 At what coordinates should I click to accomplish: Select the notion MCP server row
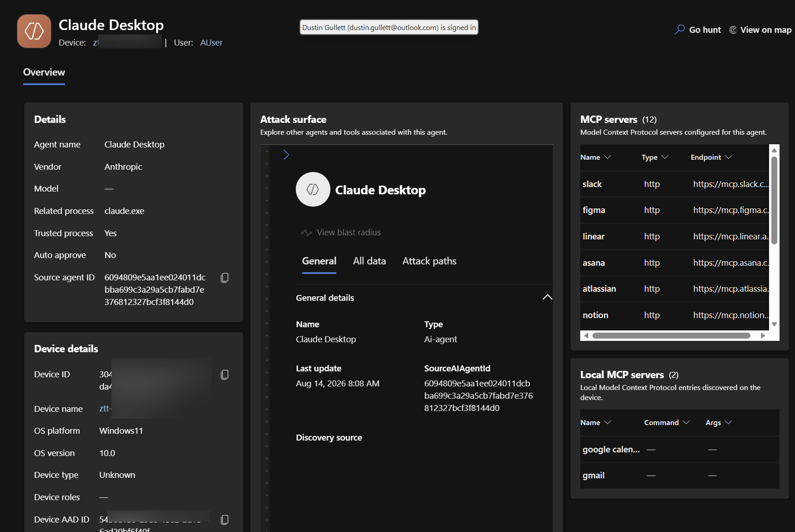(675, 315)
